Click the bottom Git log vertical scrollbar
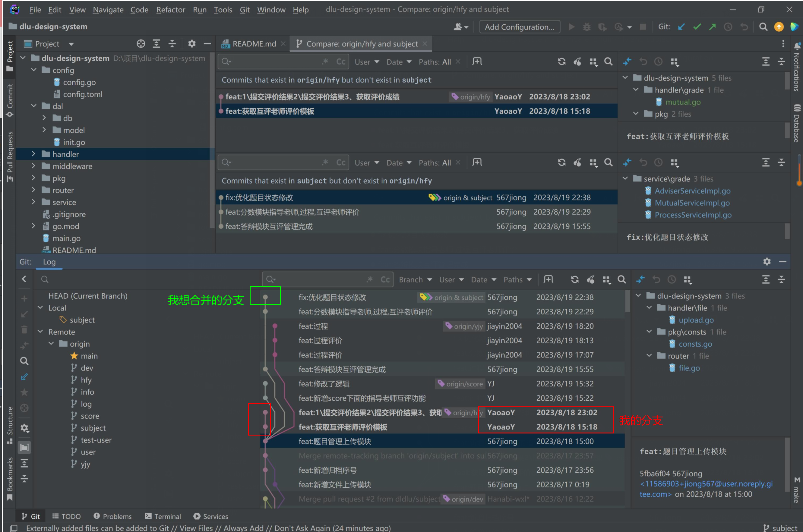The image size is (803, 532). coord(628,302)
